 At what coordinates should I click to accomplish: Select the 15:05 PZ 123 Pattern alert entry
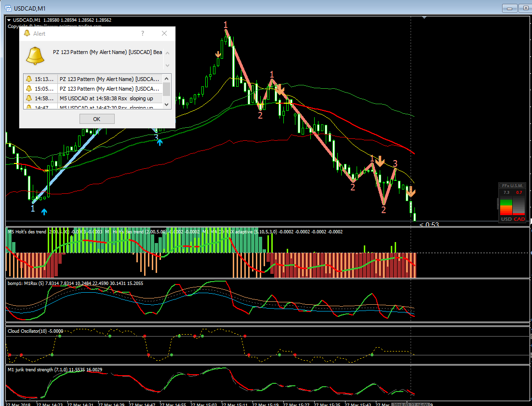[x=93, y=89]
